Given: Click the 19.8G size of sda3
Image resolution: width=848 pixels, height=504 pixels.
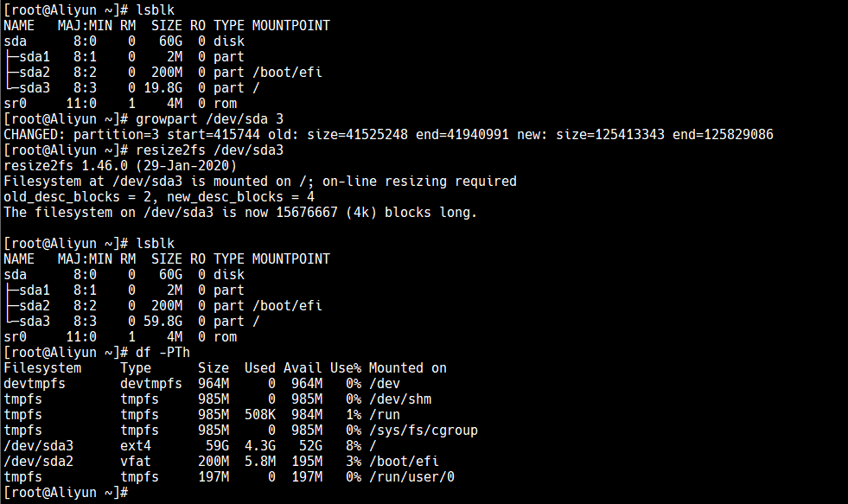Looking at the screenshot, I should point(163,88).
